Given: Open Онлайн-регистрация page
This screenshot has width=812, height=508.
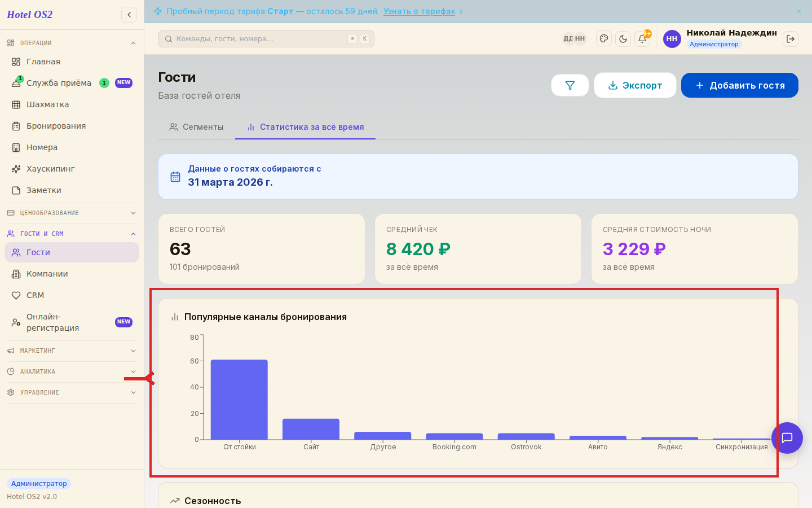Looking at the screenshot, I should tap(72, 322).
